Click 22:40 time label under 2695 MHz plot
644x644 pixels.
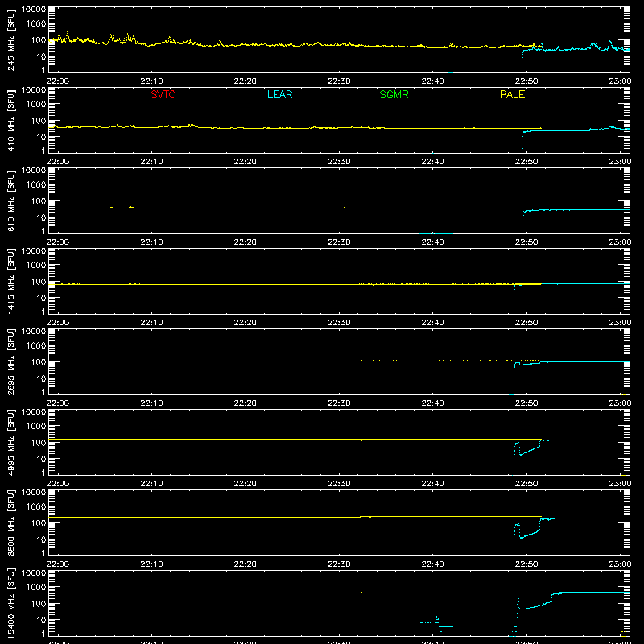(x=432, y=403)
